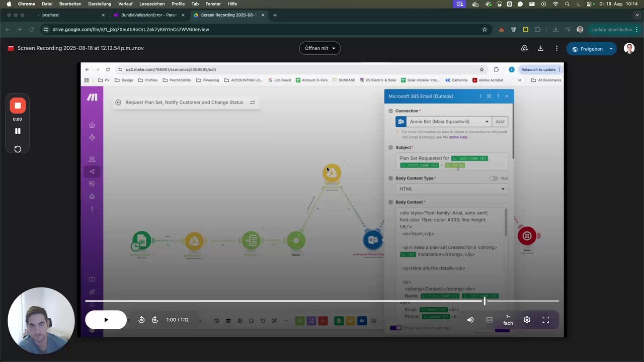The height and width of the screenshot is (362, 644).
Task: Click the red Twilio module node
Action: pos(527,236)
